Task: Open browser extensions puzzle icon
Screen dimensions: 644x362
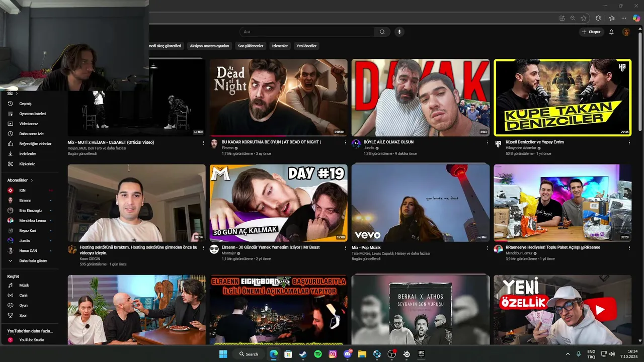Action: (x=598, y=18)
